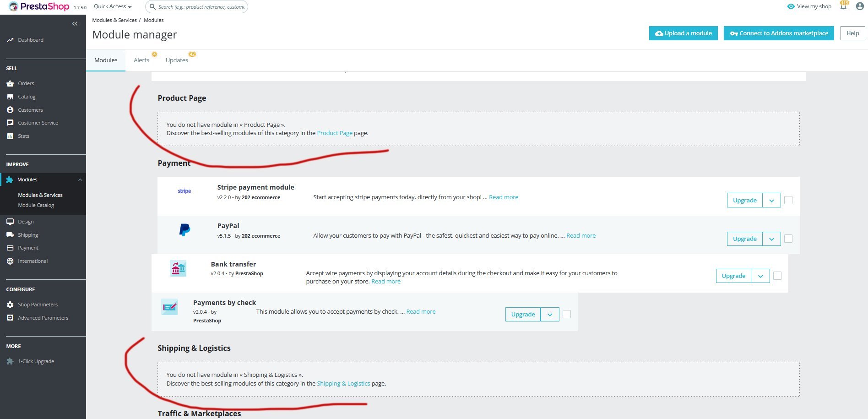Click the 1-Click Upgrade puzzle icon
The width and height of the screenshot is (868, 419).
click(x=10, y=361)
